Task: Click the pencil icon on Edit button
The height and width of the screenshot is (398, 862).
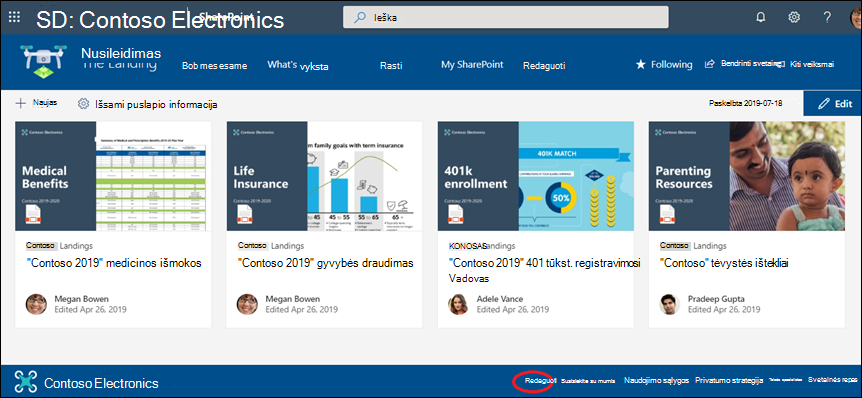Action: (824, 103)
